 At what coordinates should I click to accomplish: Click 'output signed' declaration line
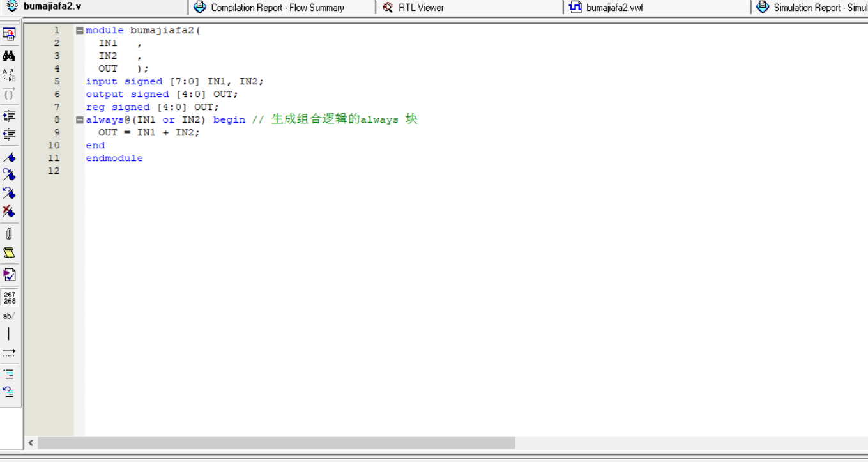(162, 94)
